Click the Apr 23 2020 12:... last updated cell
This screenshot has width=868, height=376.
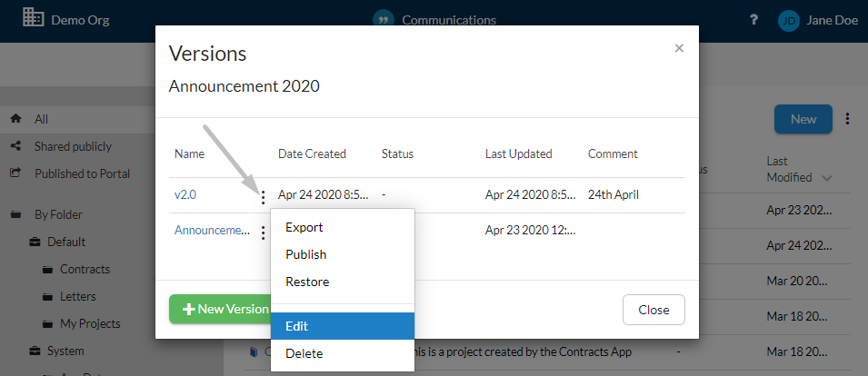click(x=531, y=230)
